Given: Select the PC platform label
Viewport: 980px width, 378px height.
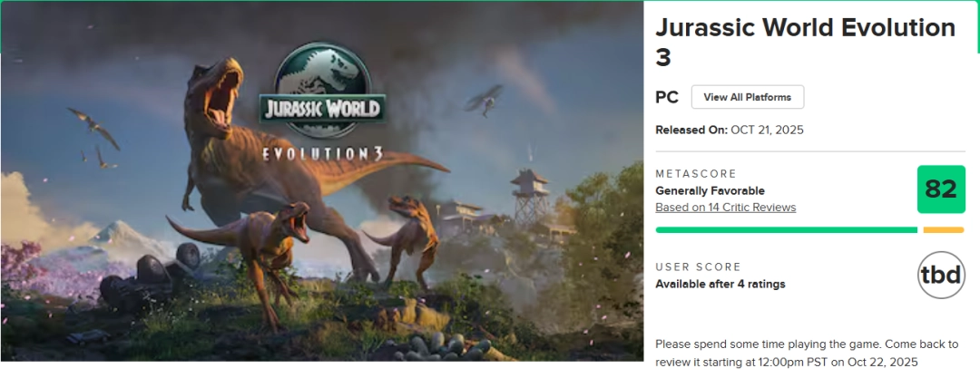Looking at the screenshot, I should 667,97.
